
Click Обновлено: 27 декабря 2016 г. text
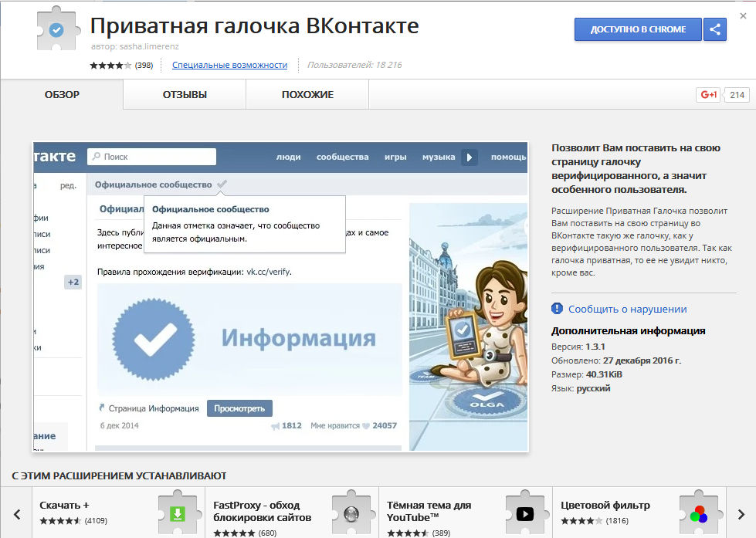[616, 360]
